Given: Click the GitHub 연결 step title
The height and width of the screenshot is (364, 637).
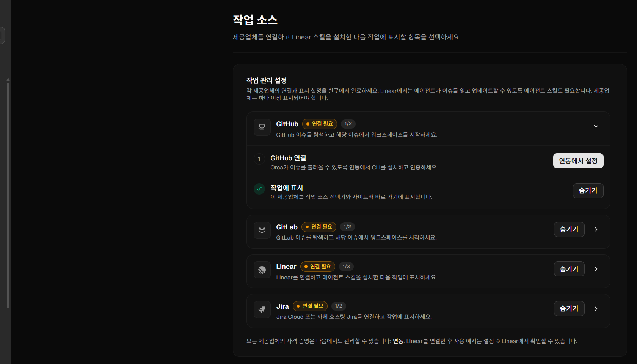Looking at the screenshot, I should 288,158.
